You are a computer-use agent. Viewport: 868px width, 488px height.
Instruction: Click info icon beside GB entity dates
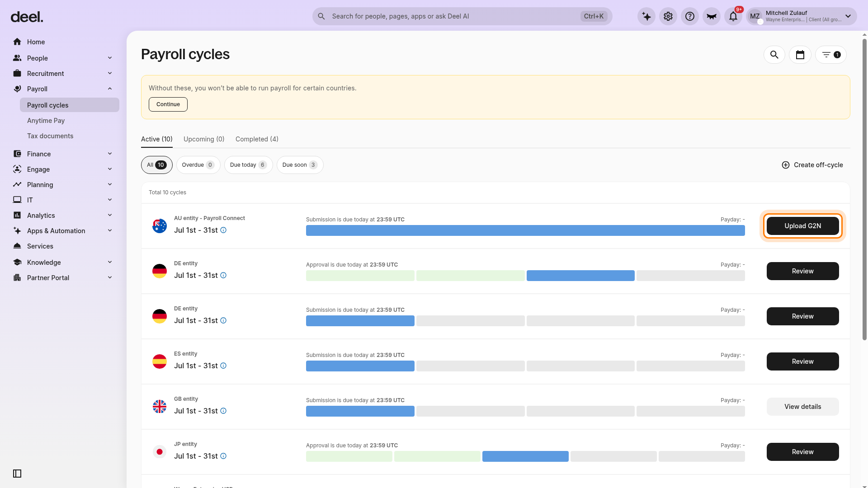pos(223,411)
